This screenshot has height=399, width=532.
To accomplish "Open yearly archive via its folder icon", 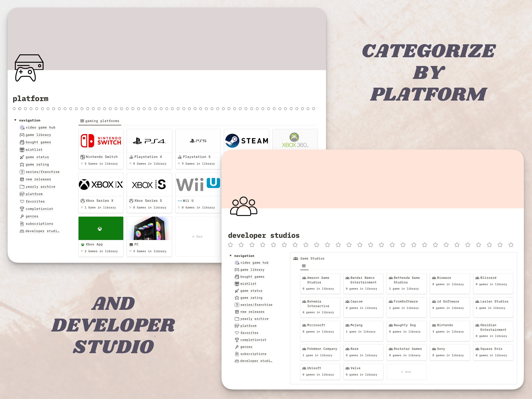I will 22,187.
